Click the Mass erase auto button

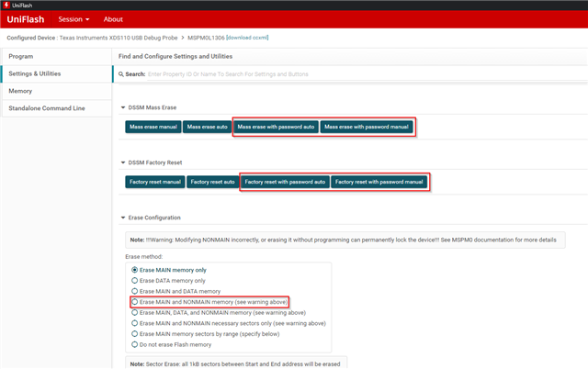coord(207,127)
